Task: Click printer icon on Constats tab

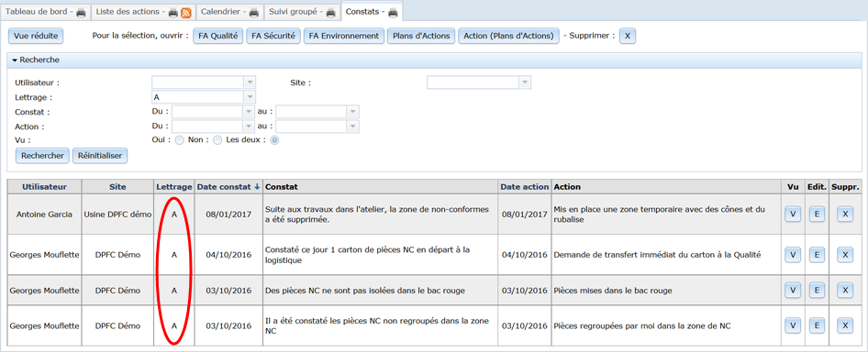Action: click(x=393, y=12)
